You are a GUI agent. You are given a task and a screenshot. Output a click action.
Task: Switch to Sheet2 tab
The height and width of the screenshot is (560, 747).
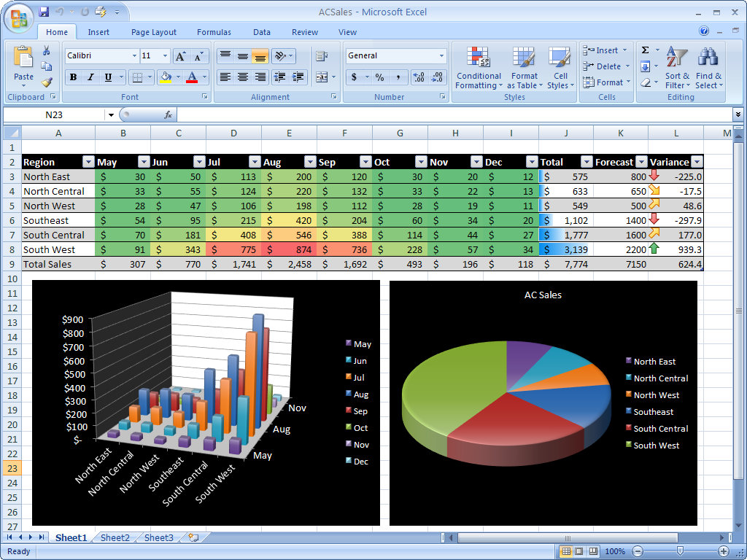point(115,537)
